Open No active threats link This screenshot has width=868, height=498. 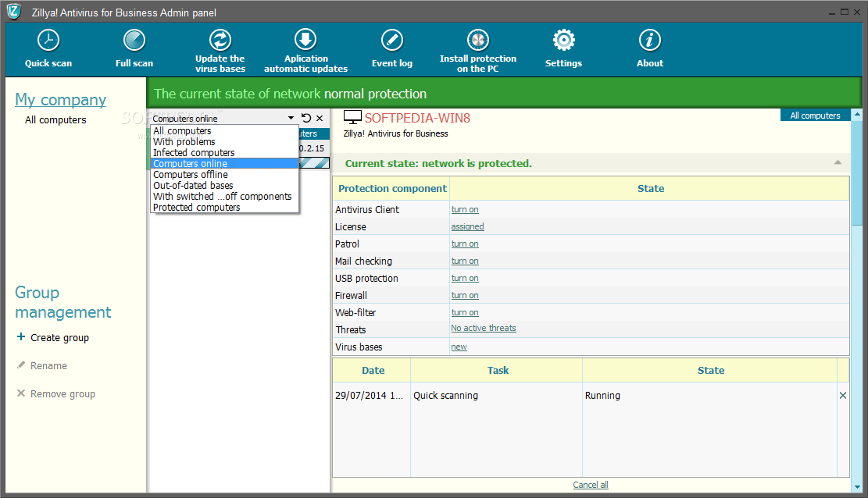coord(484,328)
